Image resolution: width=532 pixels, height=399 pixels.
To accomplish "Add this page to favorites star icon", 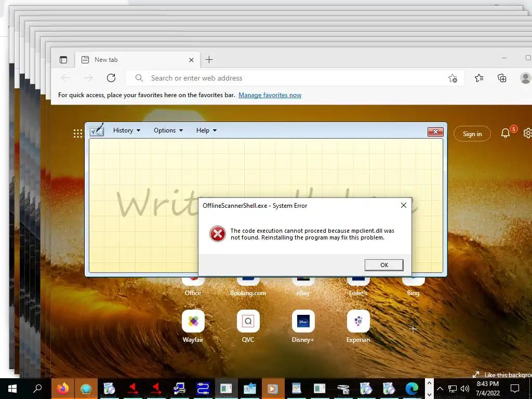I will (453, 78).
